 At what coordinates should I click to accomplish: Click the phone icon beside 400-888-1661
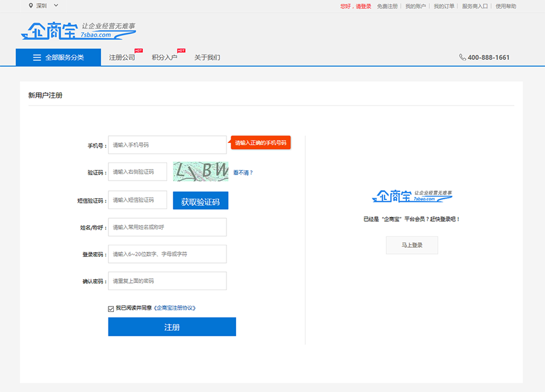click(463, 58)
